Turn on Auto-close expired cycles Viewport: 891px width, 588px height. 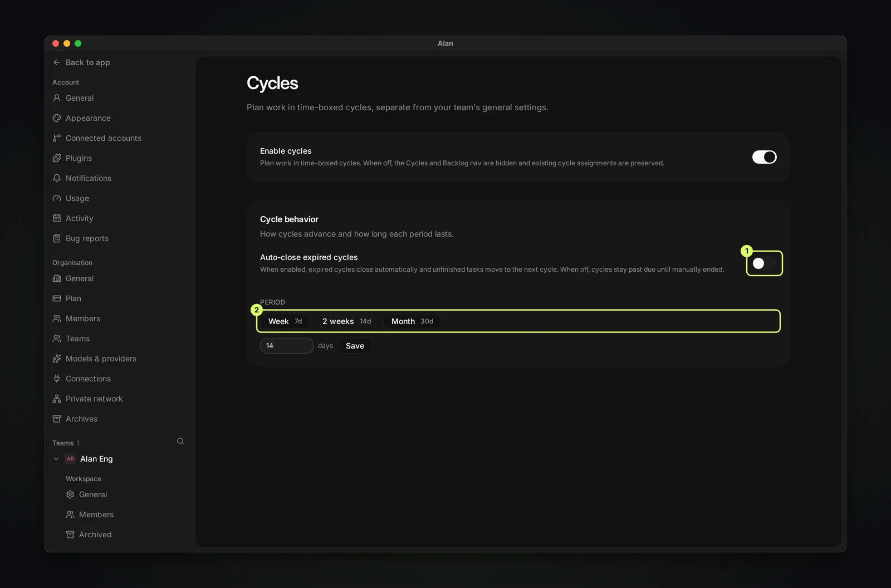tap(764, 263)
